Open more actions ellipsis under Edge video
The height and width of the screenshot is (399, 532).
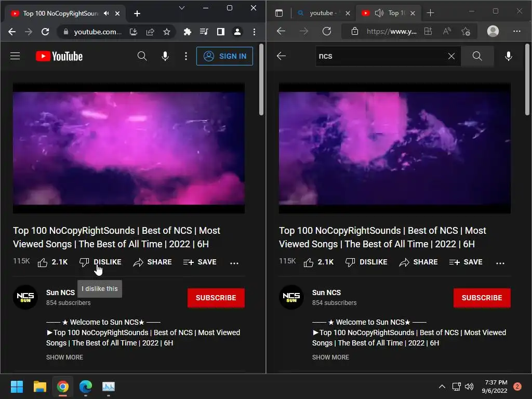(x=500, y=262)
